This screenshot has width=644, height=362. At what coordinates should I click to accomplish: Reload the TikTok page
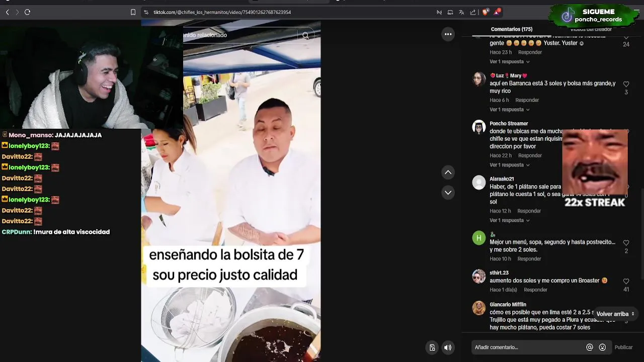[x=27, y=12]
